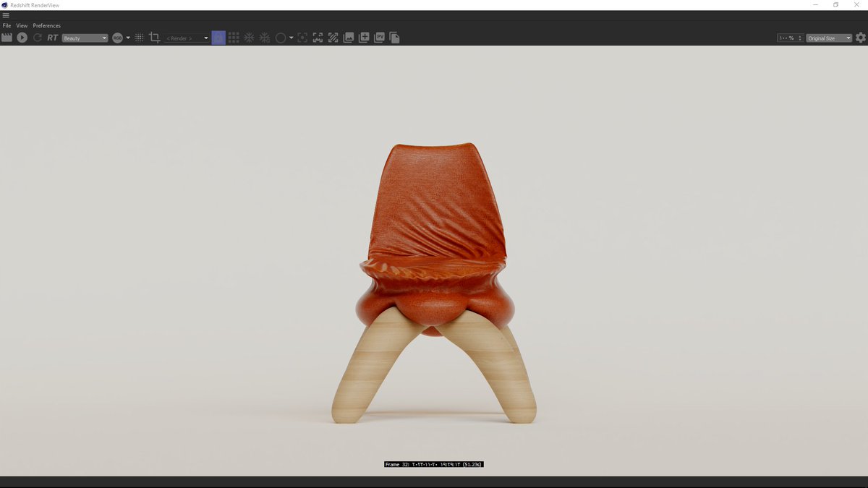Image resolution: width=868 pixels, height=488 pixels.
Task: Select the crop region tool
Action: click(155, 38)
